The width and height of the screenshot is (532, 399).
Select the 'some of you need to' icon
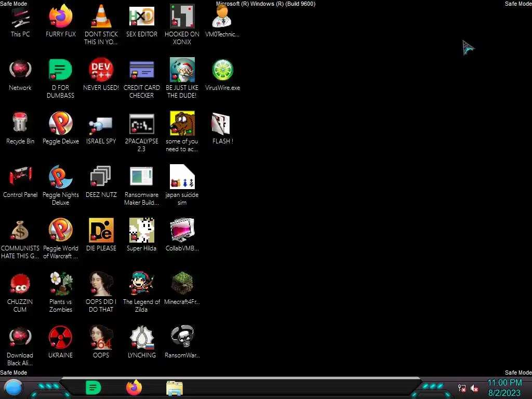point(182,123)
